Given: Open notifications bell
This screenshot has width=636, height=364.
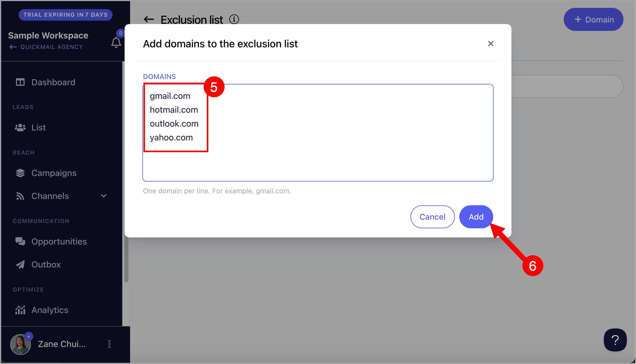Looking at the screenshot, I should click(116, 42).
